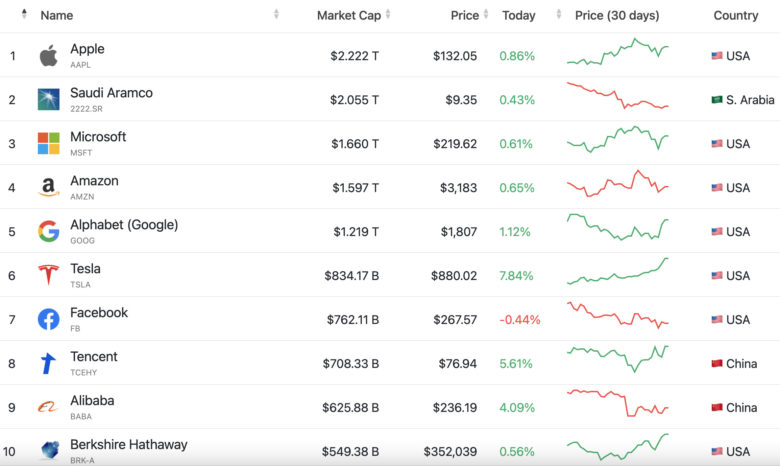The width and height of the screenshot is (780, 466).
Task: Click Tesla's 30-day price chart
Action: point(617,271)
